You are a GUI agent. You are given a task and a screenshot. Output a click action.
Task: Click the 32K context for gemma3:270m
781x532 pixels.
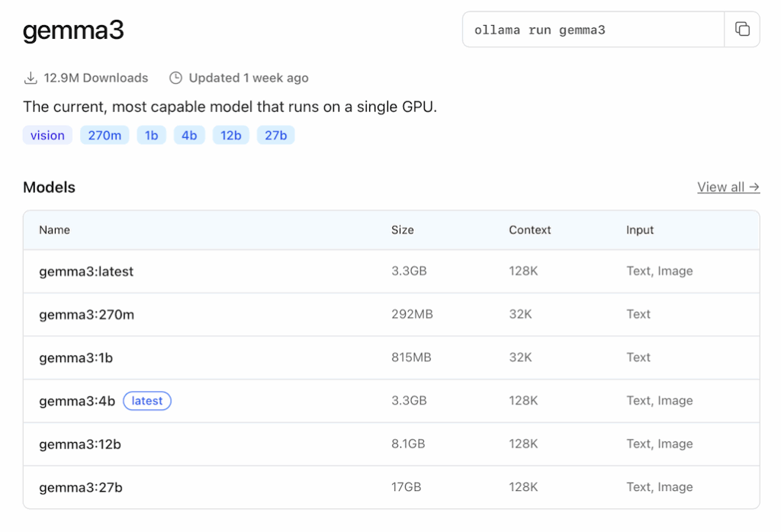pos(520,314)
